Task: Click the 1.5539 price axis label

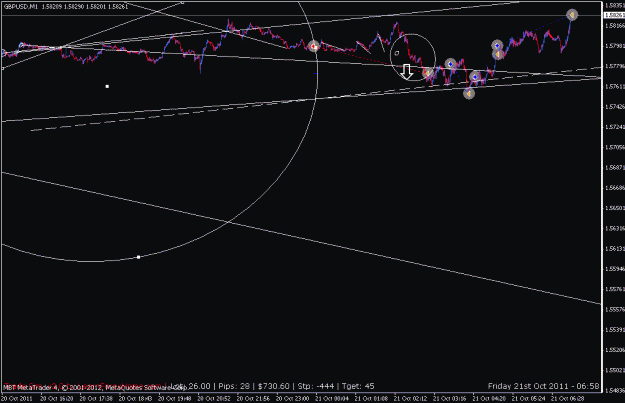Action: tap(615, 329)
